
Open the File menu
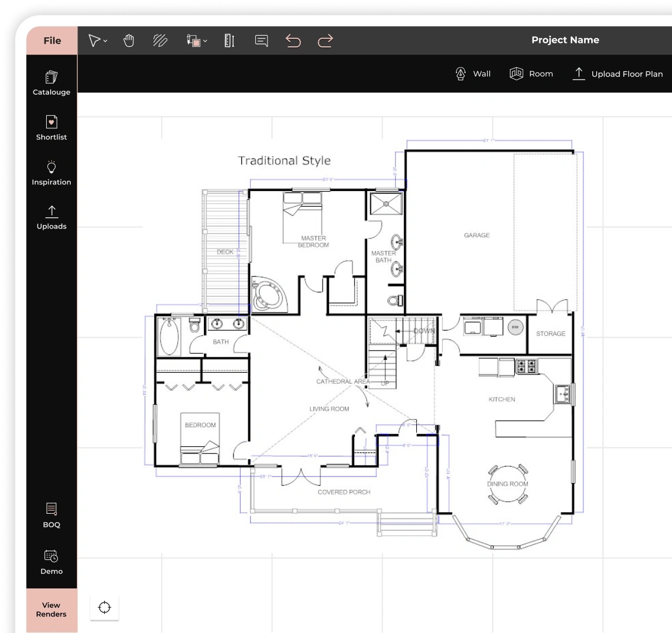(x=52, y=41)
